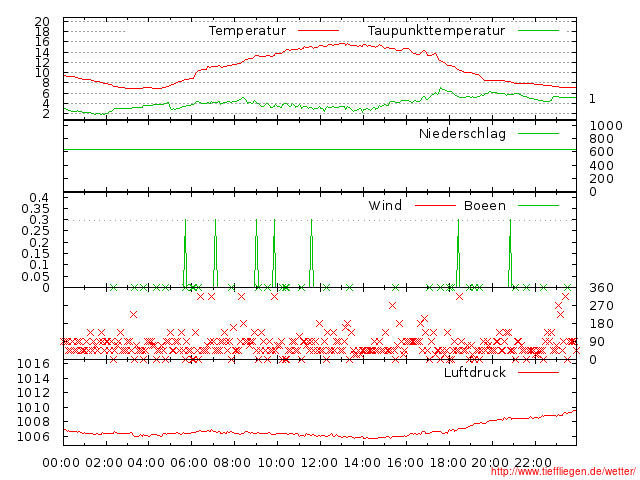Click the 360 wind direction axis value
This screenshot has height=480, width=640.
click(601, 288)
